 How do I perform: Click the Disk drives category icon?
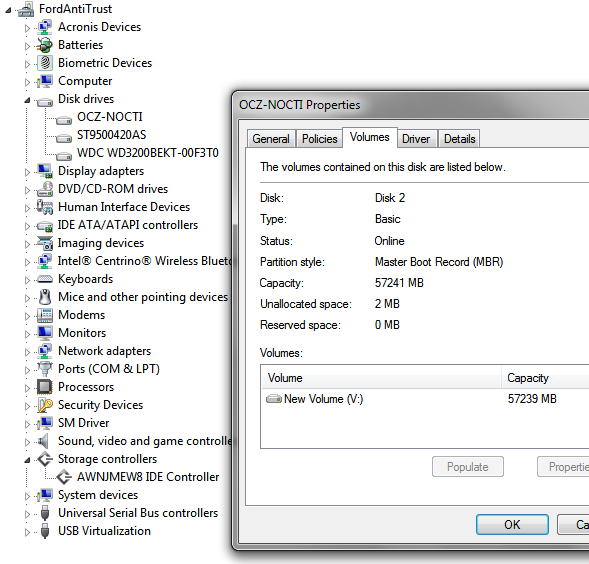pos(45,101)
